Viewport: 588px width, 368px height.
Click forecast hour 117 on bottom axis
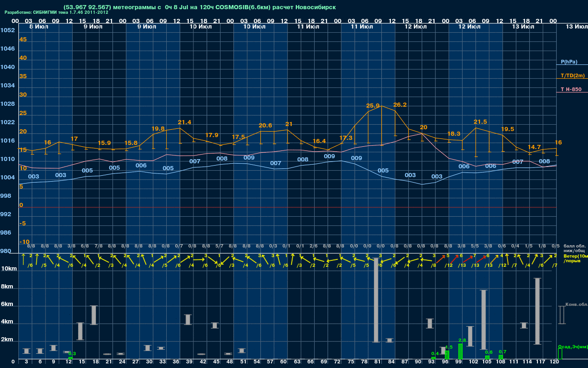[x=541, y=363]
